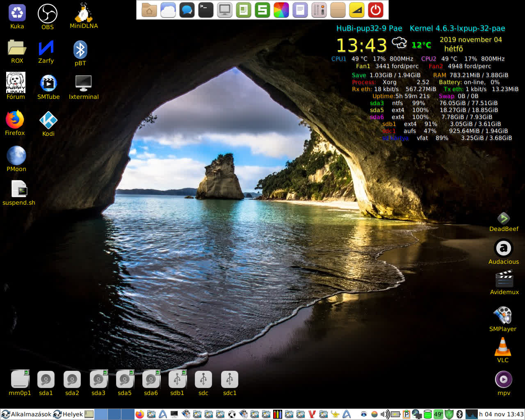Screen dimensions: 525x420
Task: Open the purple text note dock icon
Action: pyautogui.click(x=300, y=10)
